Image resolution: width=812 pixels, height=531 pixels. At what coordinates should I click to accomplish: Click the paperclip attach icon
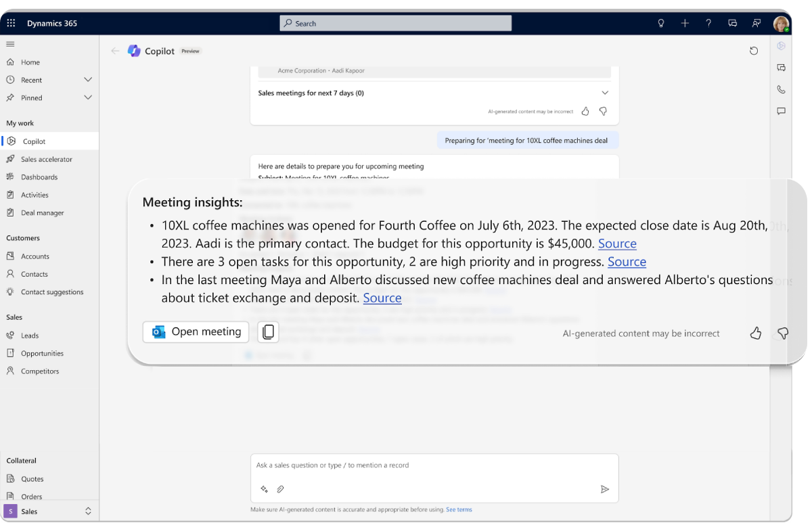(x=280, y=489)
